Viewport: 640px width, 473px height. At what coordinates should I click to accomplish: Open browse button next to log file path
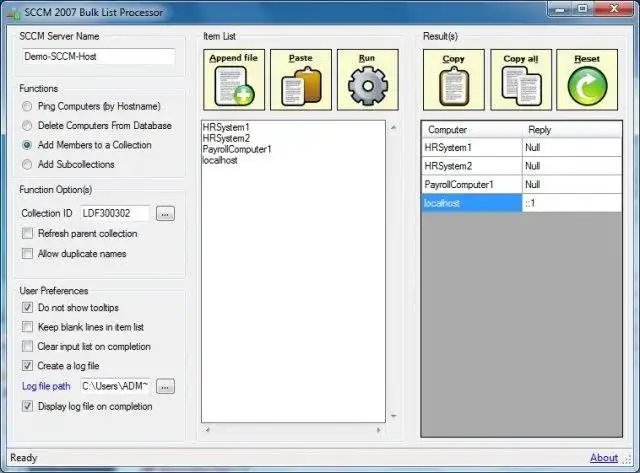point(165,386)
